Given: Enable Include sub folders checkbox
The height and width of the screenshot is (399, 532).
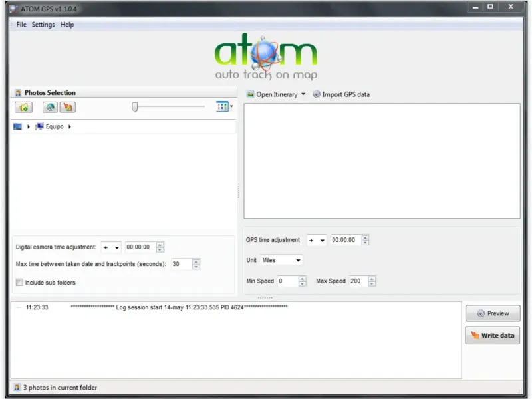Looking at the screenshot, I should pos(20,282).
